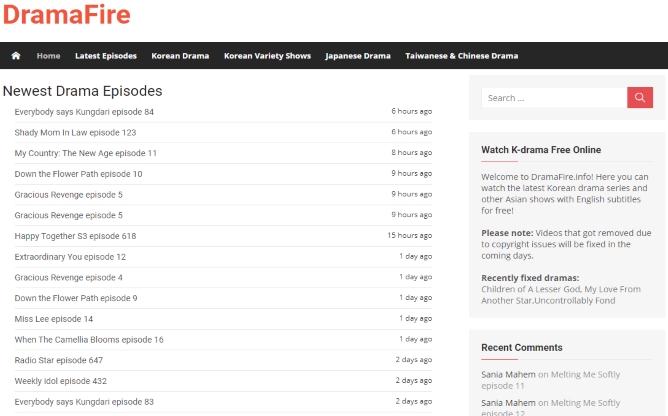Click the red search magnifier button
Screen dimensions: 668x416
639,98
